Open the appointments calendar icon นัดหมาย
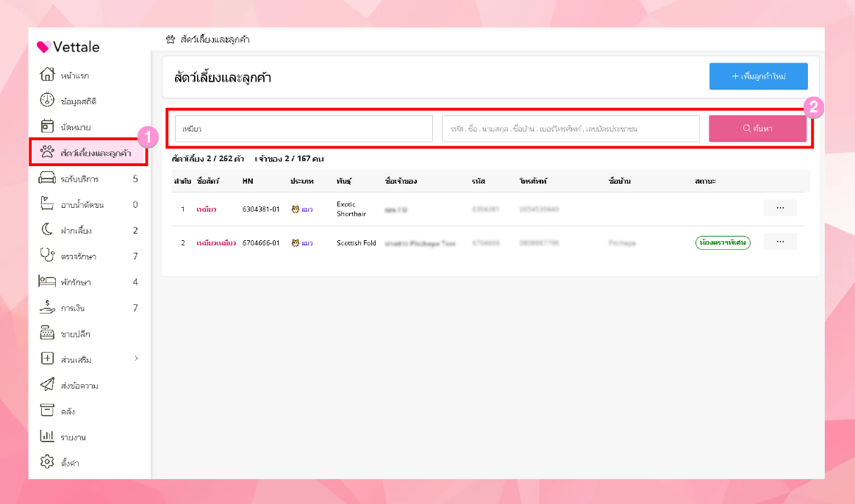Viewport: 855px width, 504px height. 48,126
